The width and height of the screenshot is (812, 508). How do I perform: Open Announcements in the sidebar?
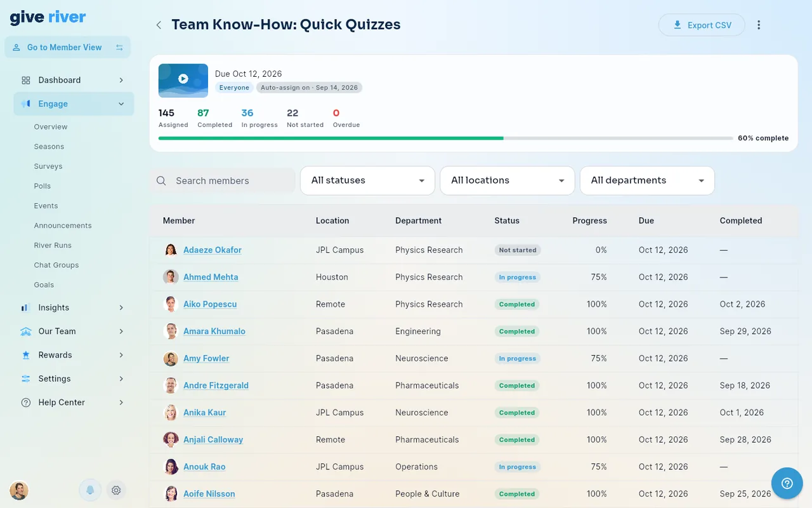pyautogui.click(x=63, y=225)
